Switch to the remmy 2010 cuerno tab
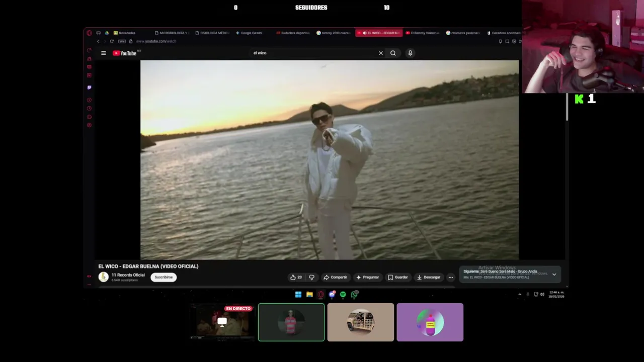The width and height of the screenshot is (644, 362). [333, 33]
